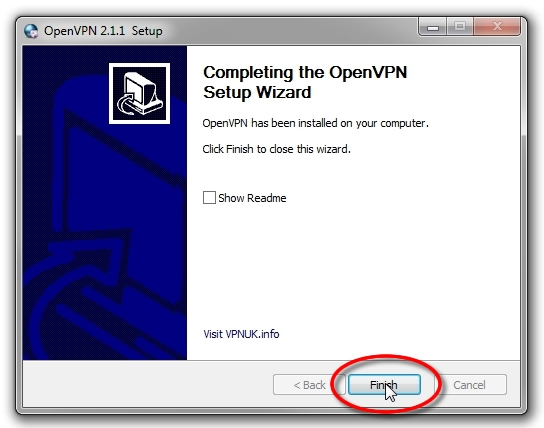Click the grayed-out maximize button
The image size is (544, 428).
point(460,27)
